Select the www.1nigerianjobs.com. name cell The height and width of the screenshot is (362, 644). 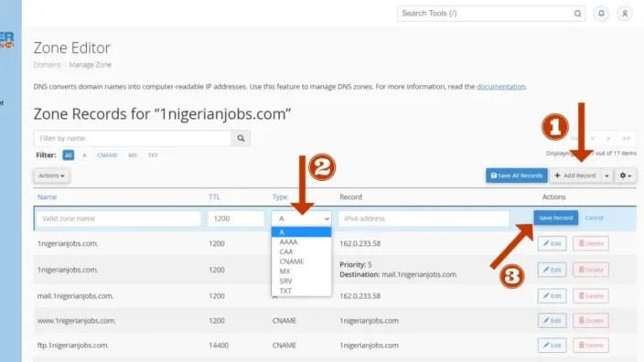pyautogui.click(x=77, y=321)
